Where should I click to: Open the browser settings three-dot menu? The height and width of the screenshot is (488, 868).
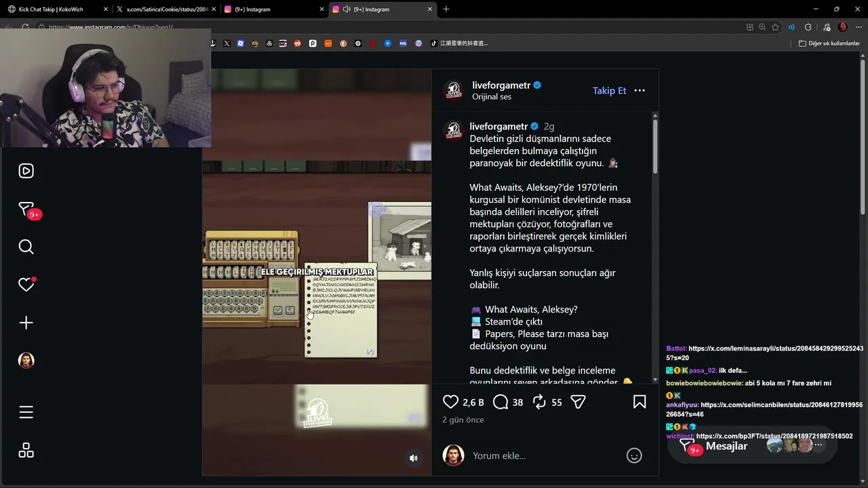pyautogui.click(x=859, y=27)
